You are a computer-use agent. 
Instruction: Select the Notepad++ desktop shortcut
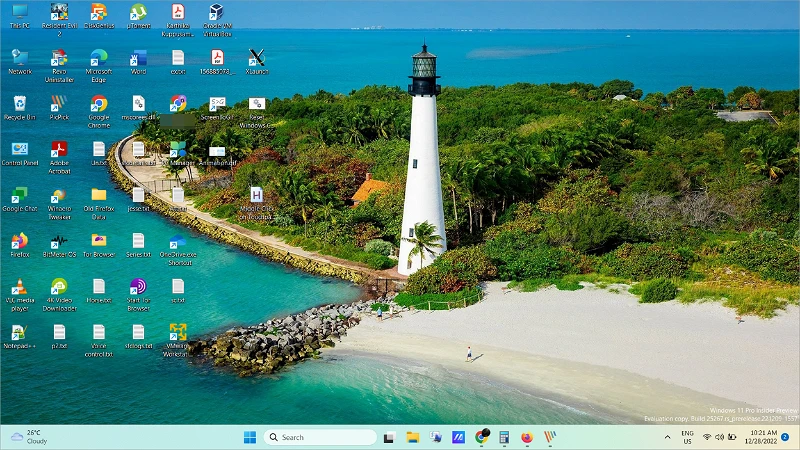pos(20,337)
